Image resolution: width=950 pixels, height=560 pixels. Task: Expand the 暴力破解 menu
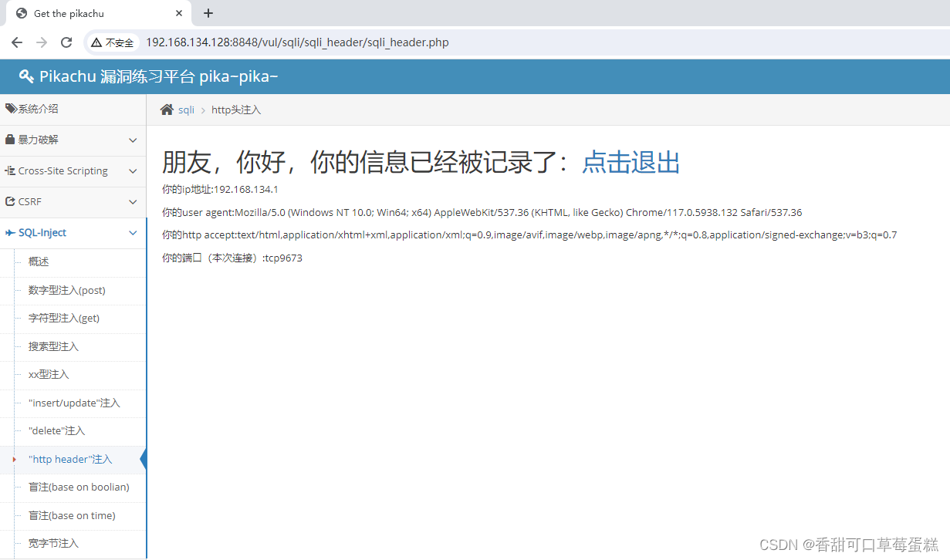coord(73,140)
